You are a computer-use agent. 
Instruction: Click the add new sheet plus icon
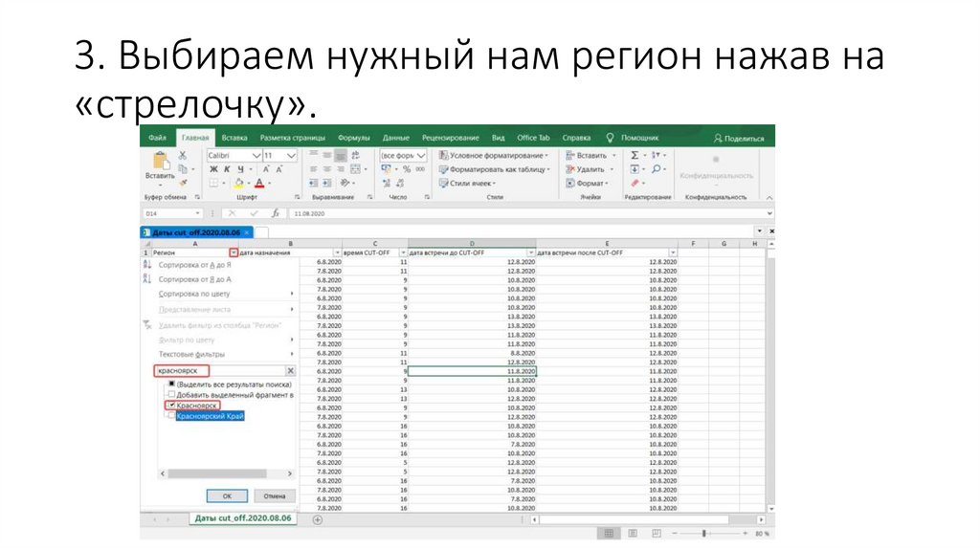318,519
